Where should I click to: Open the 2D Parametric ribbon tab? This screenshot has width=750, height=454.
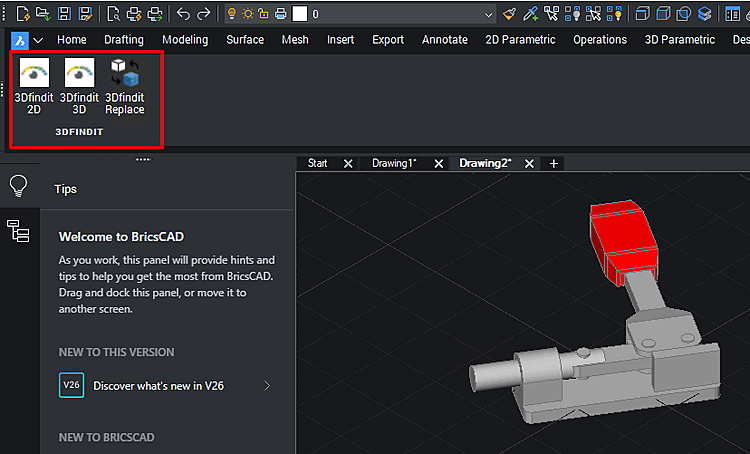[x=520, y=40]
